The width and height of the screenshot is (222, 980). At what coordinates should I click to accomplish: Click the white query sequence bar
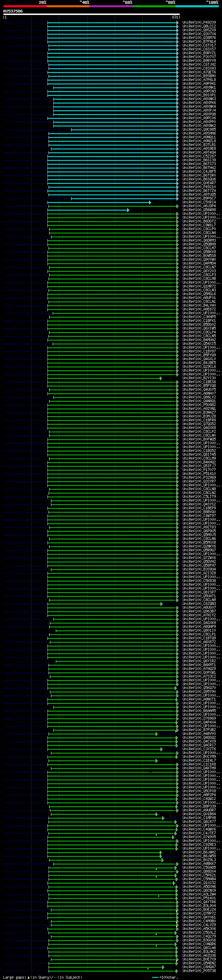(x=92, y=14)
